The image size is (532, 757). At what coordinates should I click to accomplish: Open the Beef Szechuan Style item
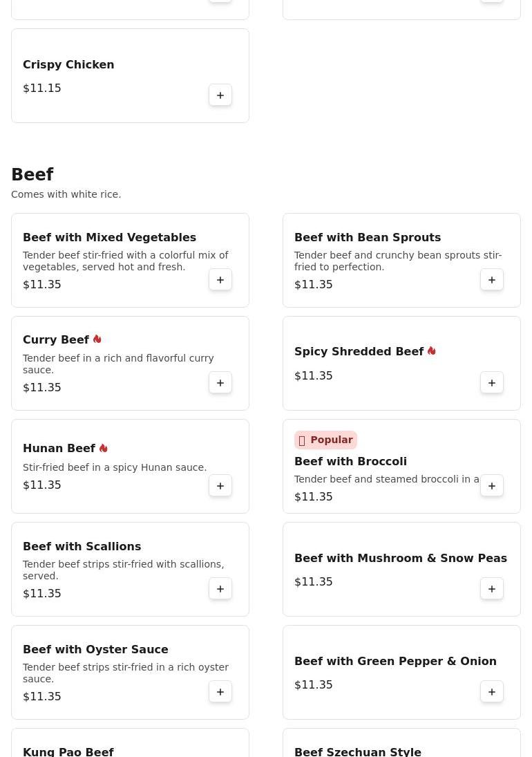357,751
